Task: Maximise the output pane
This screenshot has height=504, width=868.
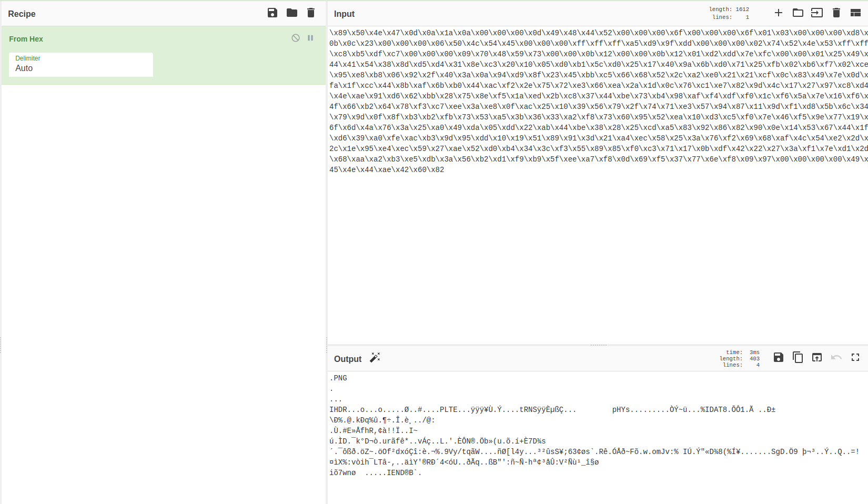Action: [855, 358]
